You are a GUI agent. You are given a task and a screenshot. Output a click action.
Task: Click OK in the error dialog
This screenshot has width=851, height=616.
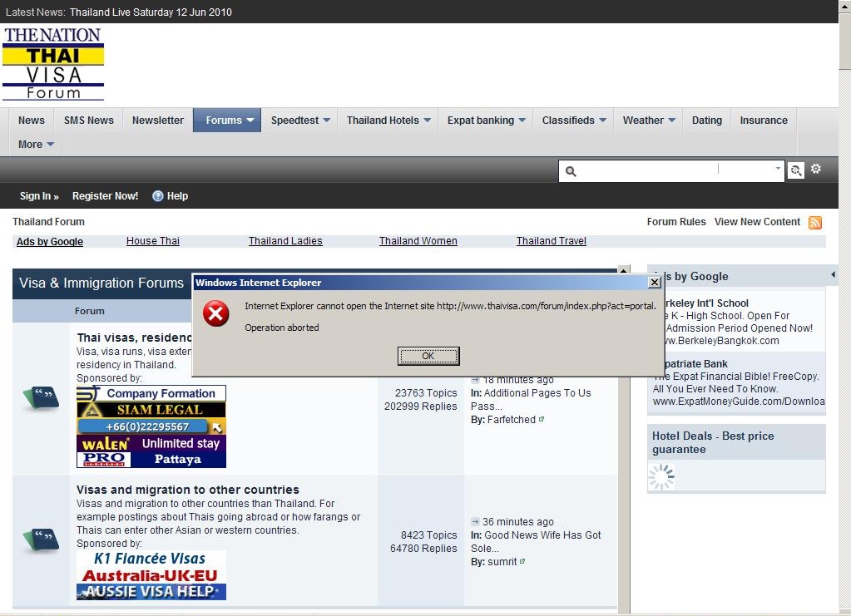pos(428,356)
